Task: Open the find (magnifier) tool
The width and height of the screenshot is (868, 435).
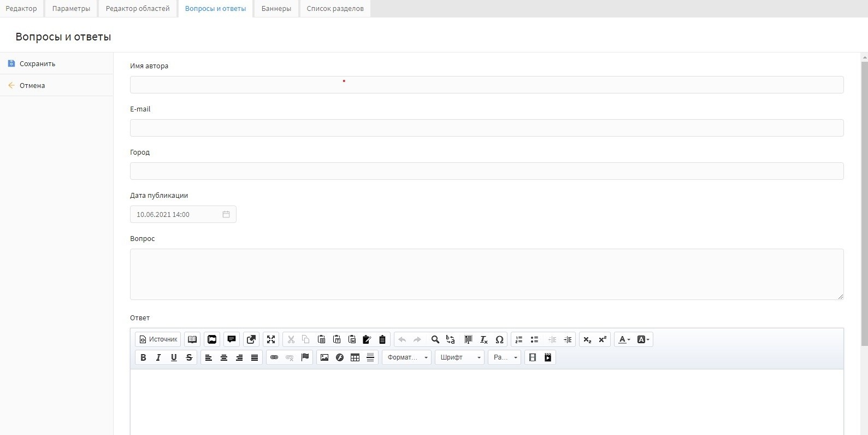Action: [x=435, y=339]
